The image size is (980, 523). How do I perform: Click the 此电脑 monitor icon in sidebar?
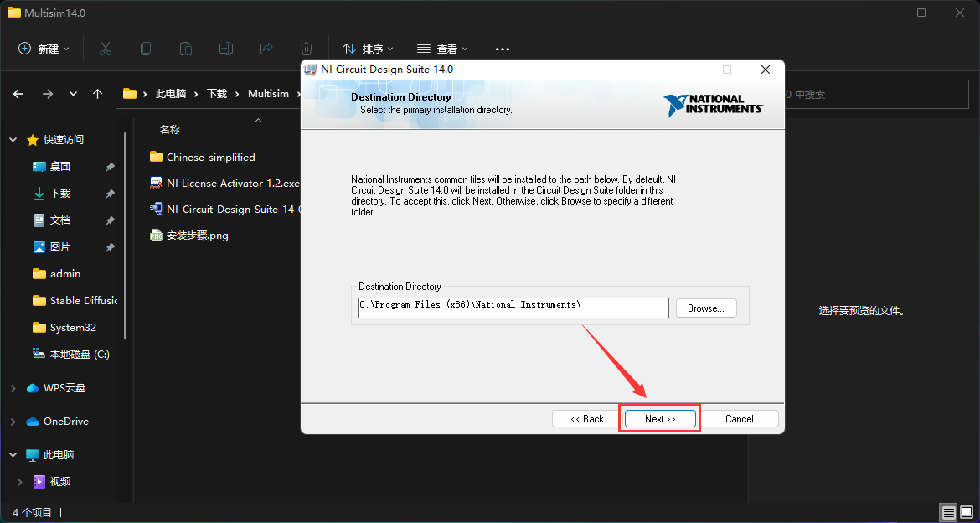point(33,455)
